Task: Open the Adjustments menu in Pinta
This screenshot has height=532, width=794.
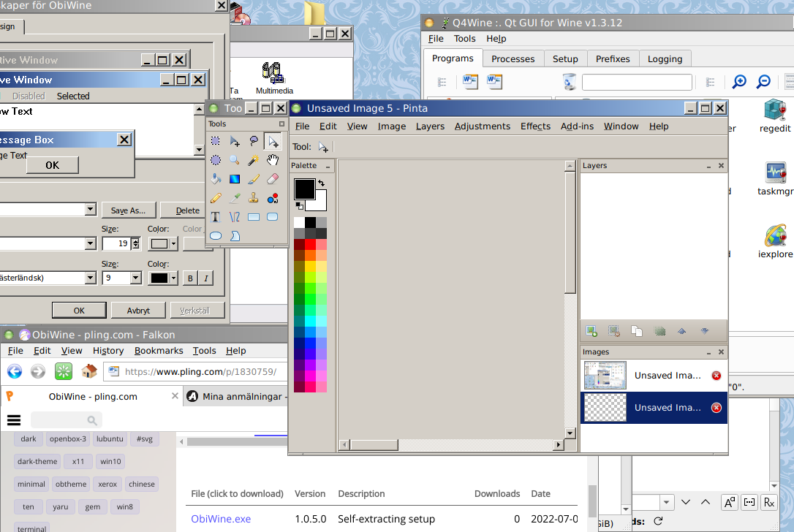Action: pyautogui.click(x=482, y=126)
